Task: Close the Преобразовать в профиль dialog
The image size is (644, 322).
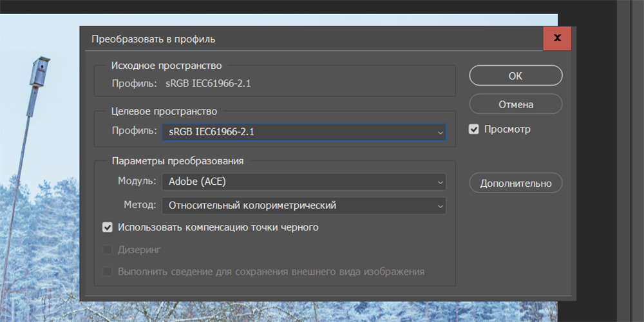Action: [x=557, y=39]
